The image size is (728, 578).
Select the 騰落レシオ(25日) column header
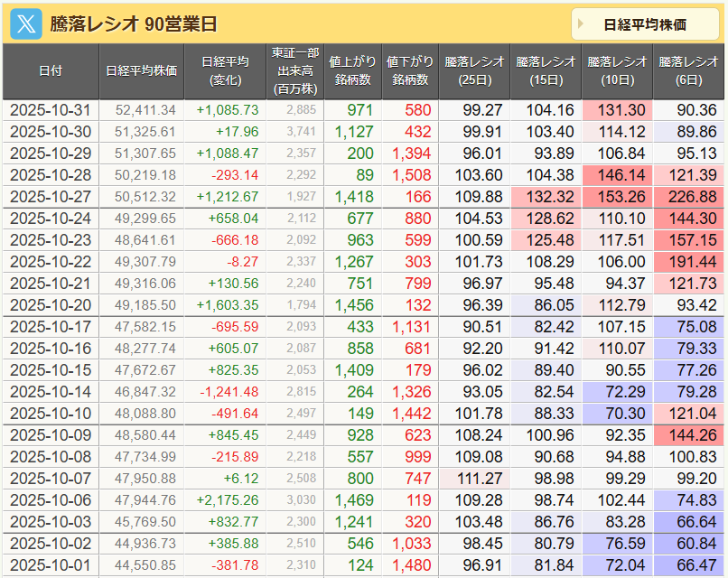point(474,70)
